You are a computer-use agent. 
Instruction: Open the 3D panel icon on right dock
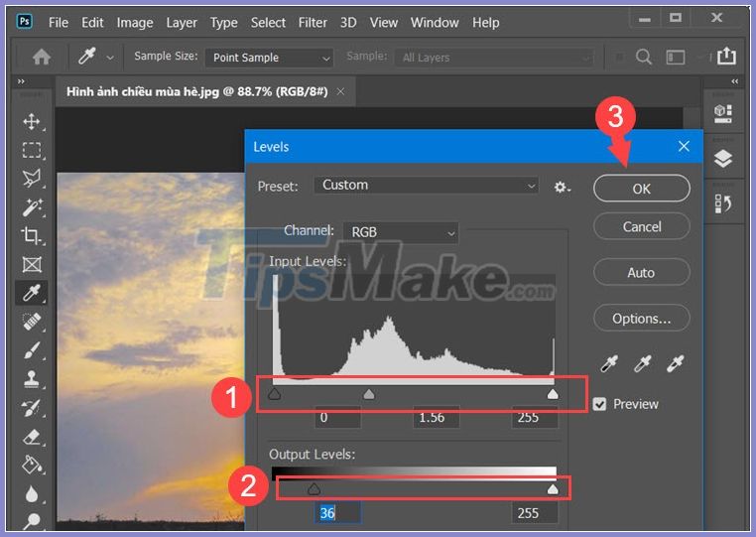click(722, 114)
